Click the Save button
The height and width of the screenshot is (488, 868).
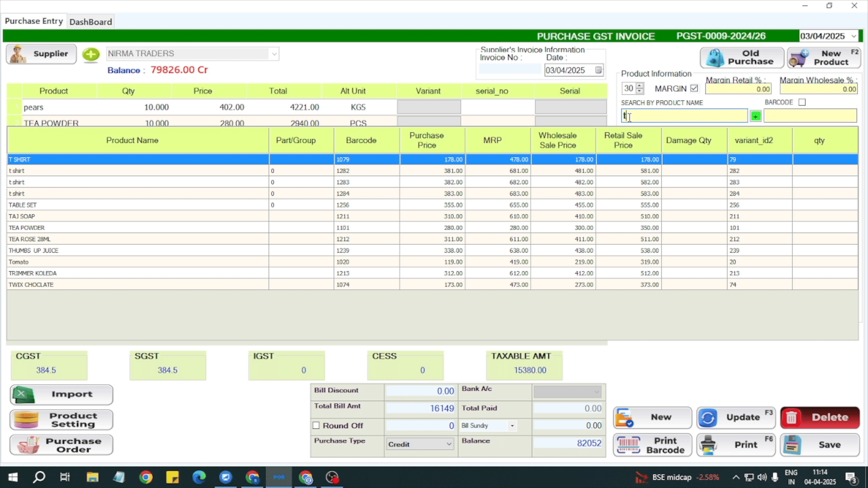(820, 445)
